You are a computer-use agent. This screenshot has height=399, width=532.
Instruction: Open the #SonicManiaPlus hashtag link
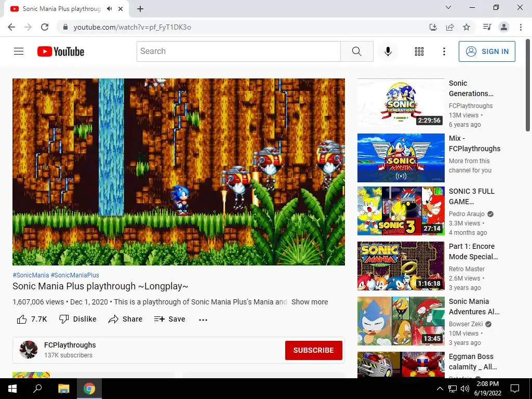point(75,275)
